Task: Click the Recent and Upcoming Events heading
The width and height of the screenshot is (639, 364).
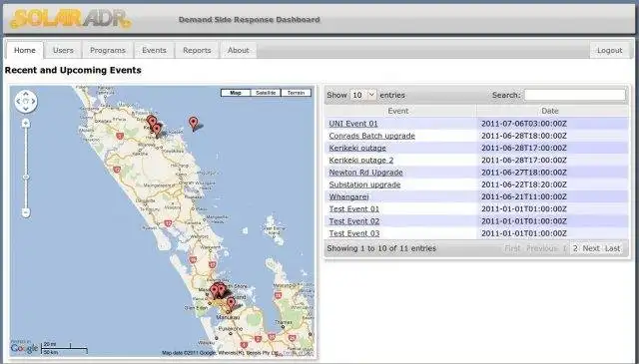Action: tap(73, 70)
